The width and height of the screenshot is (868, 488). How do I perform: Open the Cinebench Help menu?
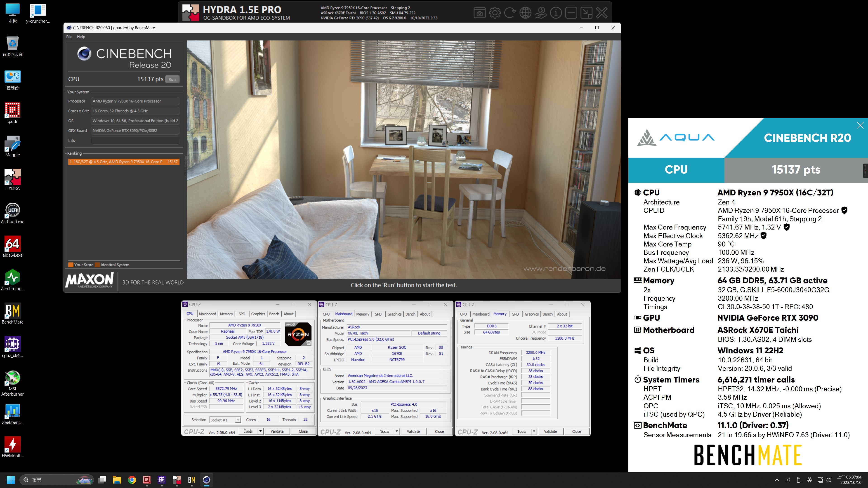81,37
